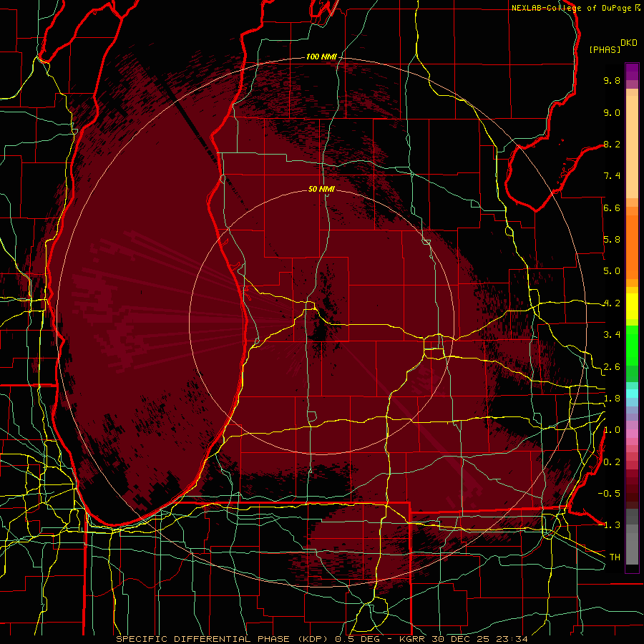This screenshot has width=644, height=644.
Task: Select the cyan color scale segment
Action: click(x=632, y=394)
